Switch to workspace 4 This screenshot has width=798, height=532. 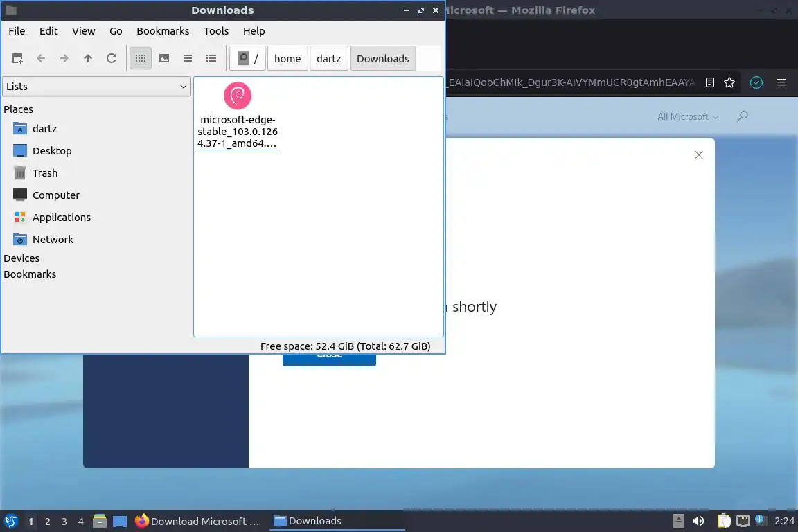click(x=80, y=522)
